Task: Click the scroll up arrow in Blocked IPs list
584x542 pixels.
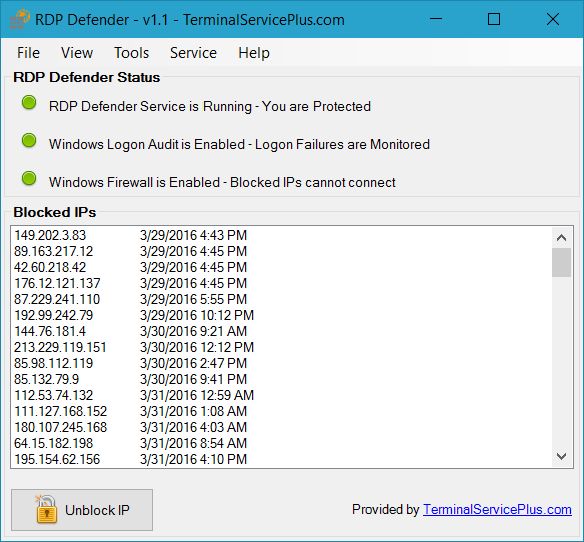Action: click(561, 238)
